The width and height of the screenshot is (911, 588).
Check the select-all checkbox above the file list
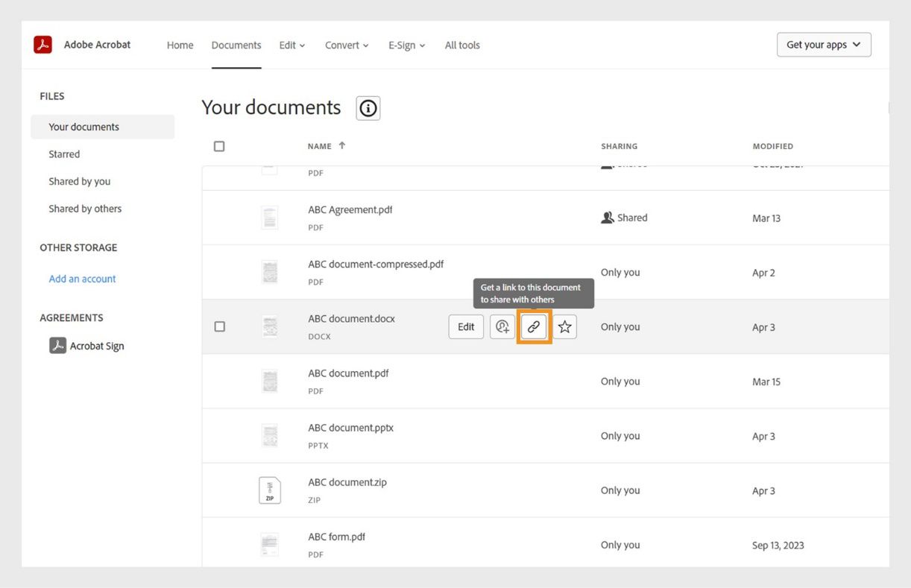tap(218, 145)
